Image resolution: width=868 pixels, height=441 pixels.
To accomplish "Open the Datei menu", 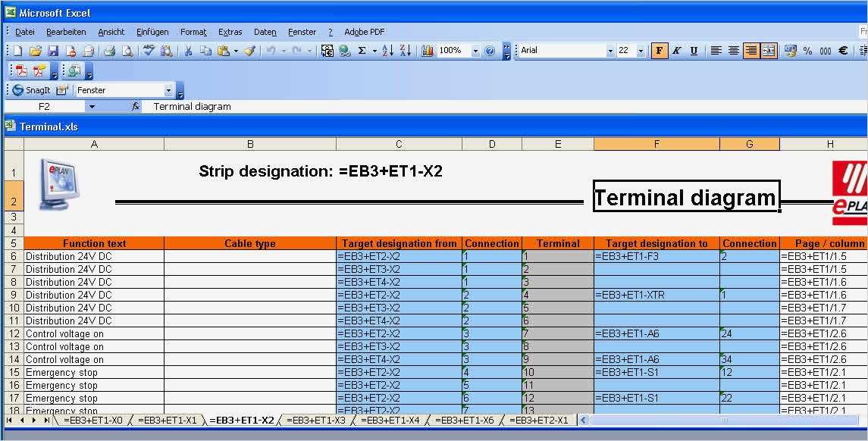I will [24, 32].
